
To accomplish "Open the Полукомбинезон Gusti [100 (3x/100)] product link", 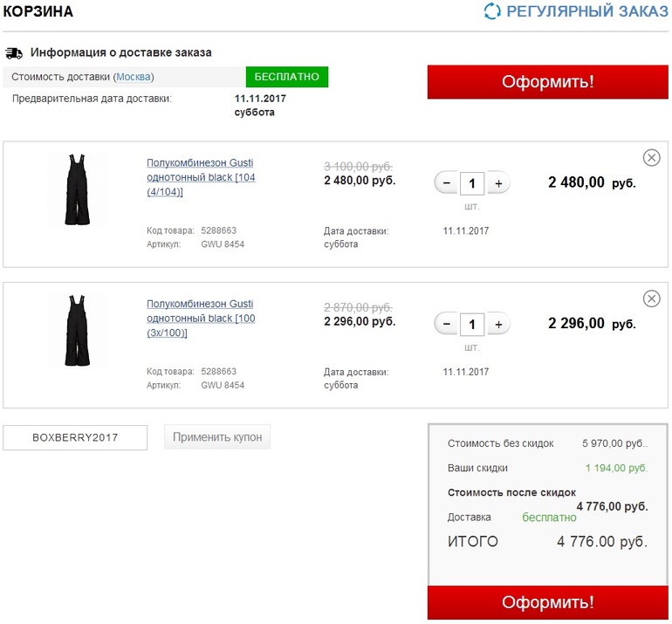I will [x=200, y=319].
